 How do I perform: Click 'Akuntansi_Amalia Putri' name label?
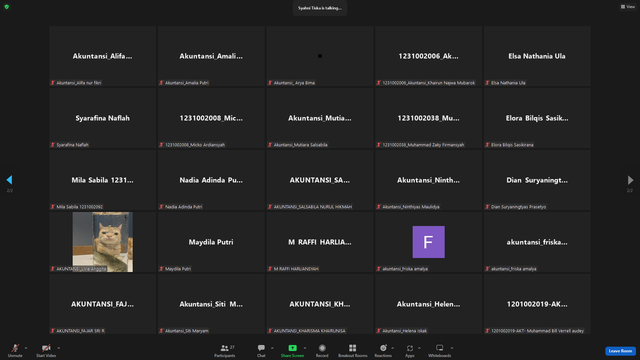point(187,83)
